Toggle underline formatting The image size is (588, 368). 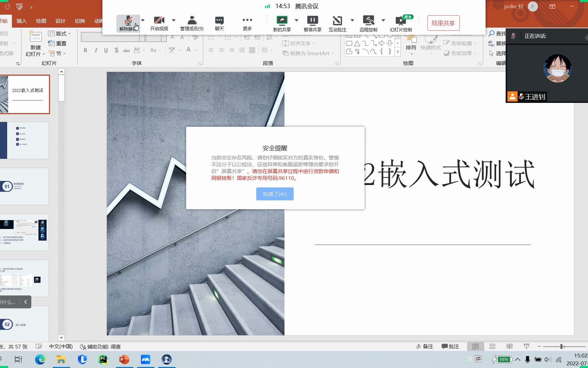pos(106,50)
